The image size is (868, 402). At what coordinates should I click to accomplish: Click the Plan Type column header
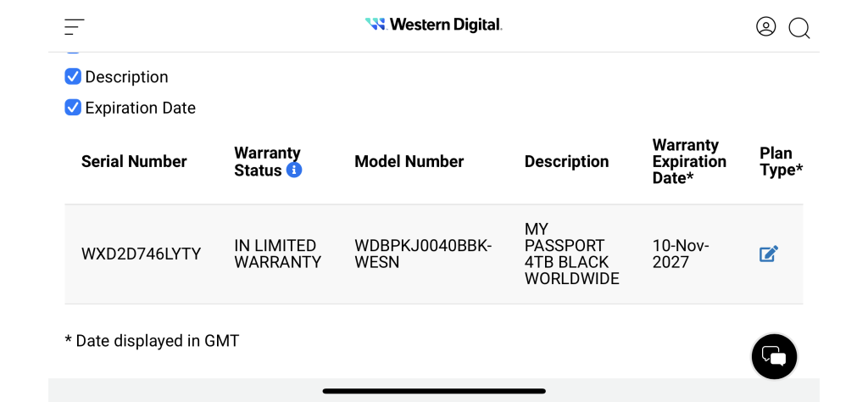[x=781, y=162]
